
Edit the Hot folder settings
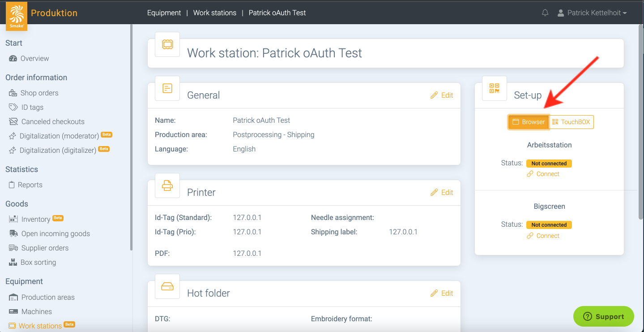click(x=442, y=293)
